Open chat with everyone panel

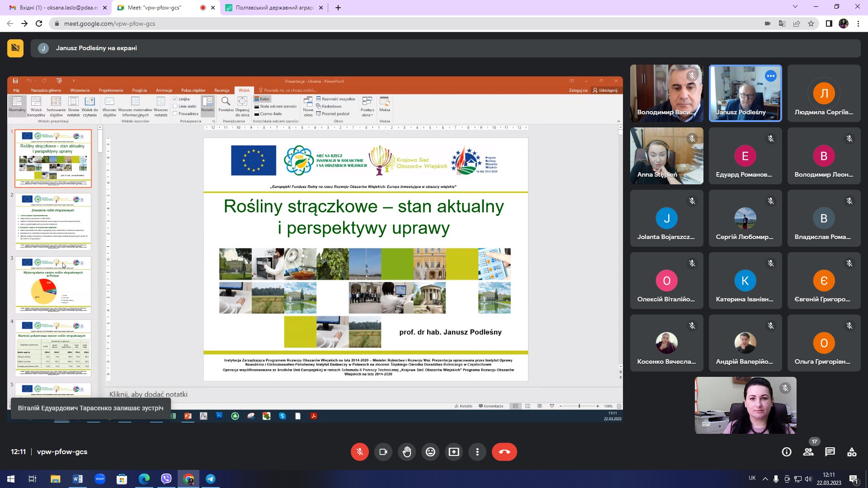point(830,452)
